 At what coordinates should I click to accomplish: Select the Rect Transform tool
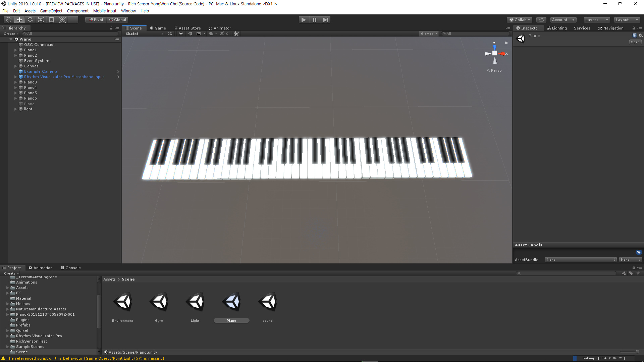coord(52,20)
